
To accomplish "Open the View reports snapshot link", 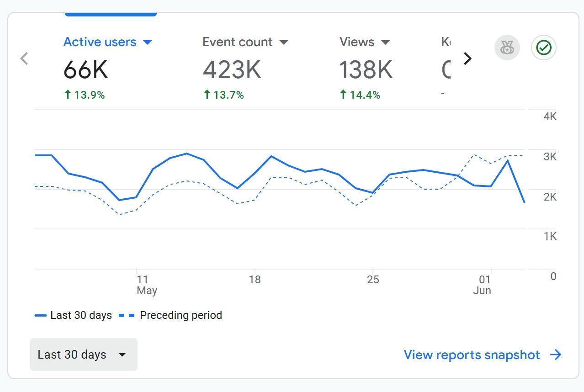I will 472,355.
